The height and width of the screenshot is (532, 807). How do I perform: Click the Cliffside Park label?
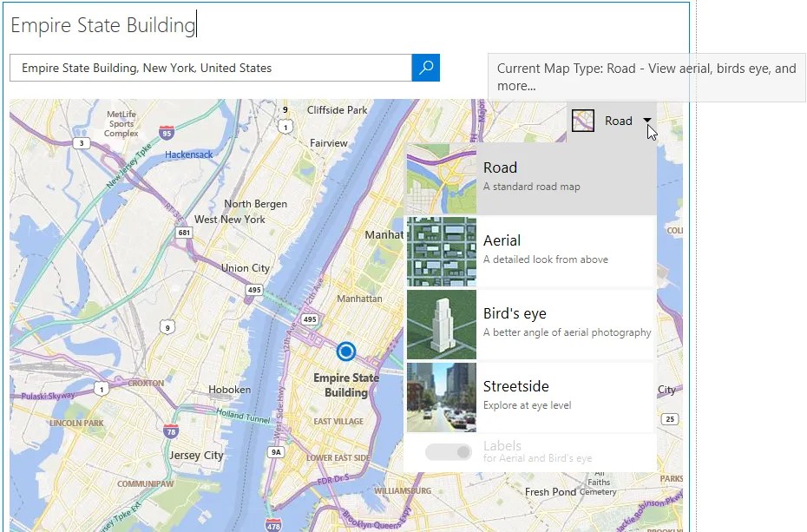[x=337, y=110]
